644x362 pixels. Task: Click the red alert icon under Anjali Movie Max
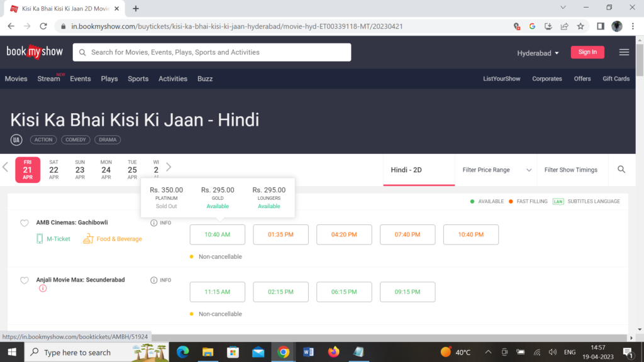(43, 288)
